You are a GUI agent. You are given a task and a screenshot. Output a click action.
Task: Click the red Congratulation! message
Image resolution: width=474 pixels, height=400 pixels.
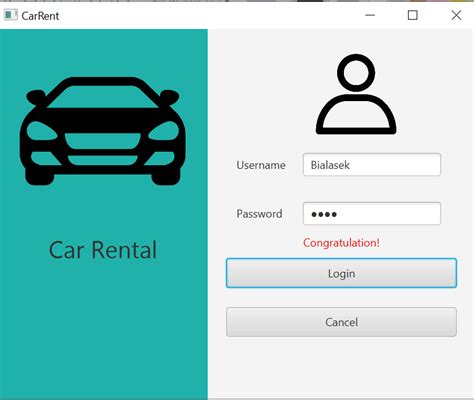[x=341, y=243]
